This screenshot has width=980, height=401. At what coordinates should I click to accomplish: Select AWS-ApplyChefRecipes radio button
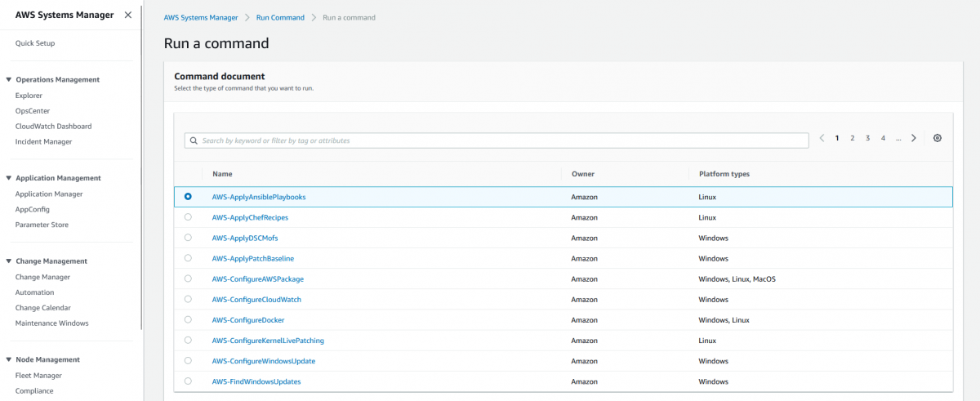click(x=188, y=217)
